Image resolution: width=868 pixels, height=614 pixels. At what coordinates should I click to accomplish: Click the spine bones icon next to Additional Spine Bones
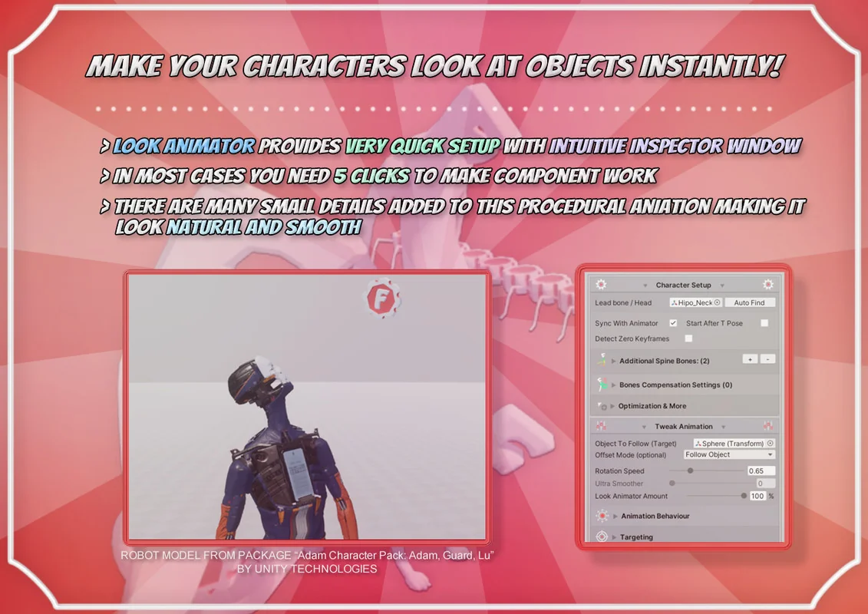[x=603, y=358]
